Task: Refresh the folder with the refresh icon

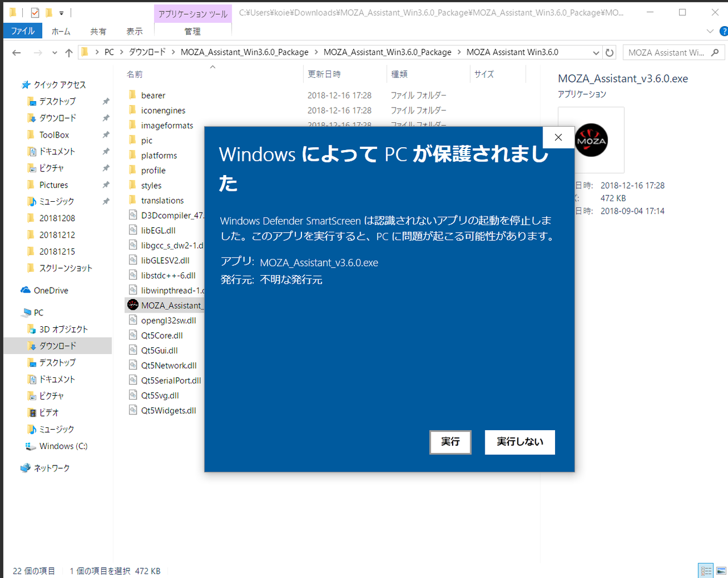Action: point(610,52)
